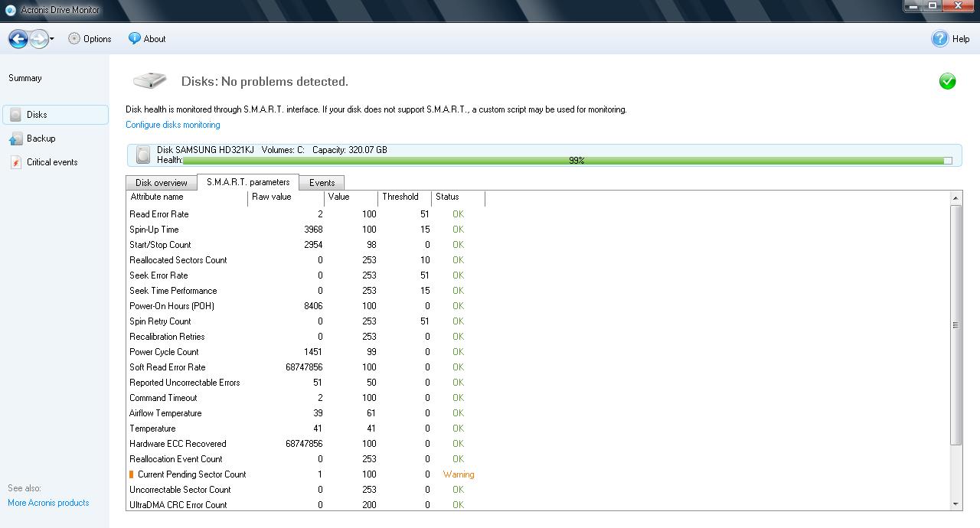This screenshot has width=980, height=528.
Task: Select Soft Read Error Rate attribute
Action: click(168, 367)
